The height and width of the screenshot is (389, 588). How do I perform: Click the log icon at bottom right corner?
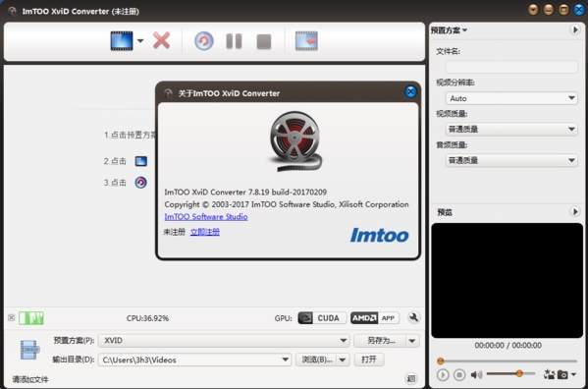pos(411,378)
